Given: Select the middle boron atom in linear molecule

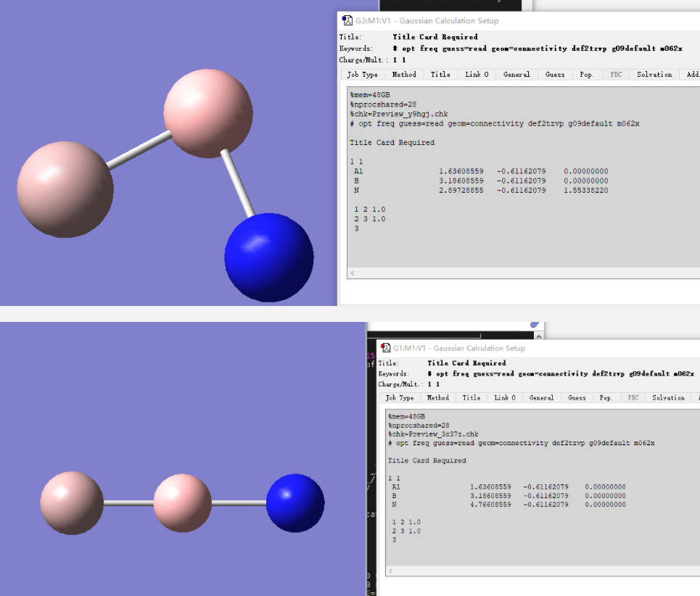Looking at the screenshot, I should click(182, 502).
